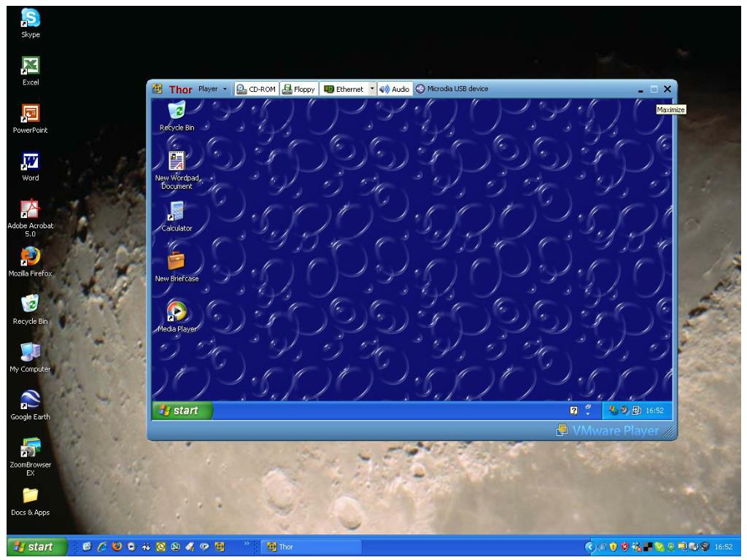Select the PowerPoint desktop shortcut
Image resolution: width=747 pixels, height=560 pixels.
[x=31, y=119]
